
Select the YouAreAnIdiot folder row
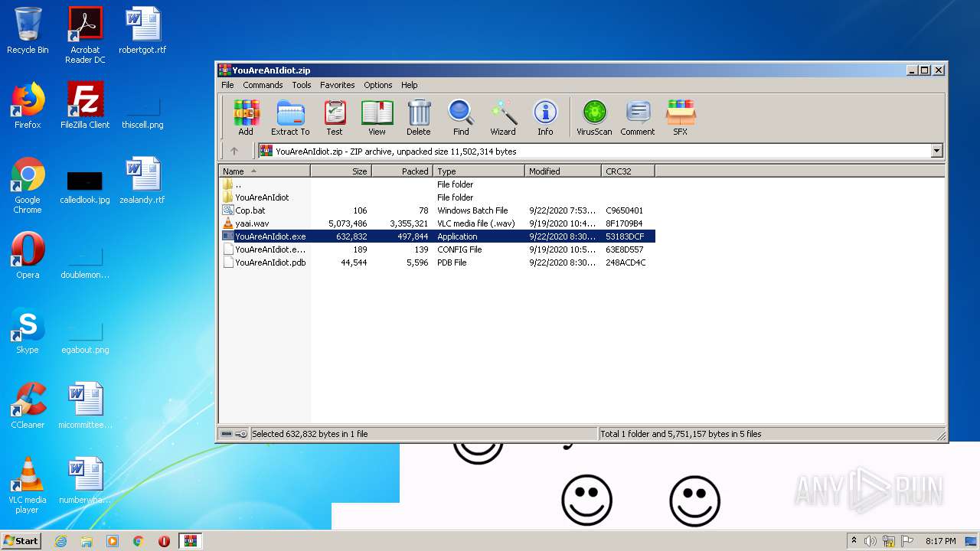437,197
